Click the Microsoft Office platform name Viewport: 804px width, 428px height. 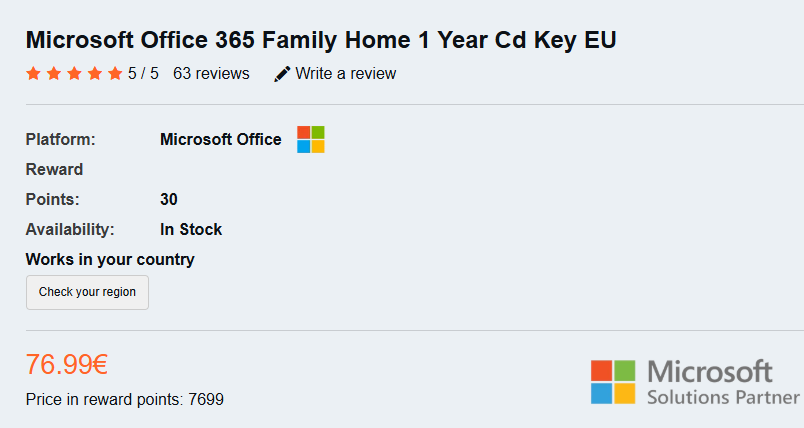[x=220, y=139]
